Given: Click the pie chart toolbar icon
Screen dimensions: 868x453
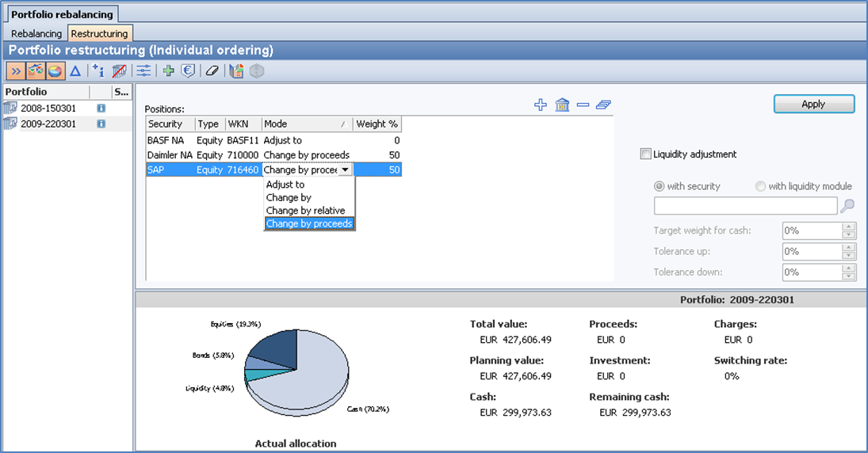Looking at the screenshot, I should (x=55, y=71).
